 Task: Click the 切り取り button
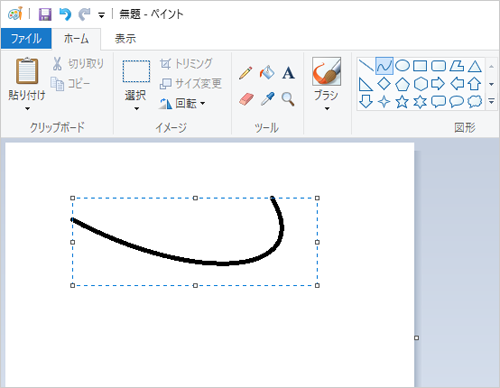pyautogui.click(x=78, y=64)
